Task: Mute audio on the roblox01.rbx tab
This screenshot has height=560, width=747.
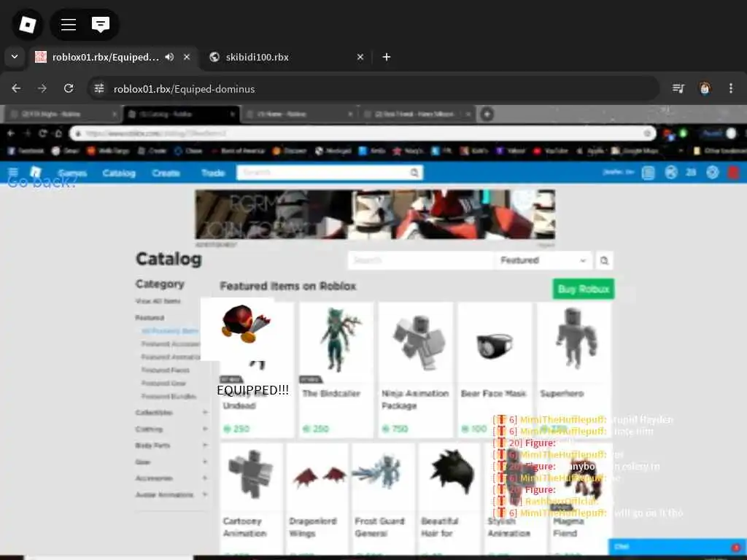Action: [x=169, y=57]
